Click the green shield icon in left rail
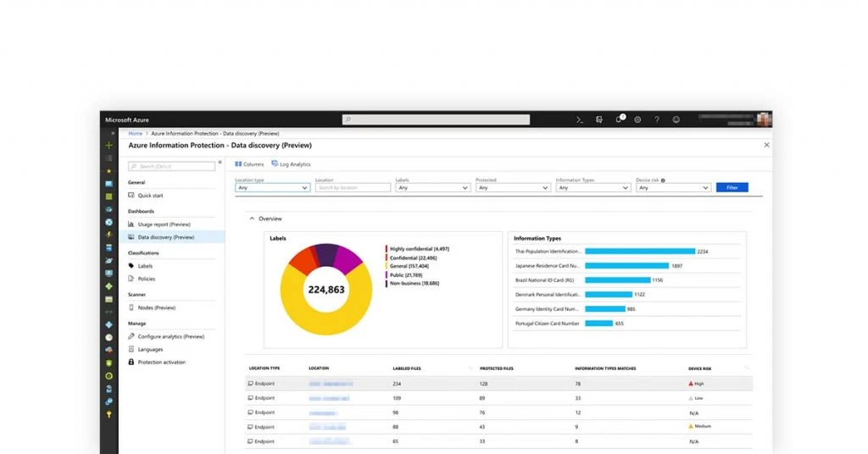Screen dimensions: 868x454 [109, 363]
